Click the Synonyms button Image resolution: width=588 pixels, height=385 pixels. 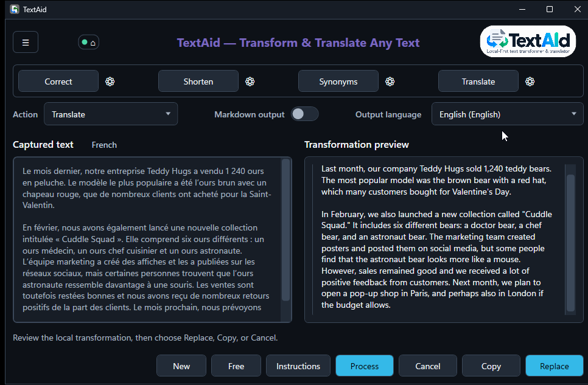tap(338, 82)
